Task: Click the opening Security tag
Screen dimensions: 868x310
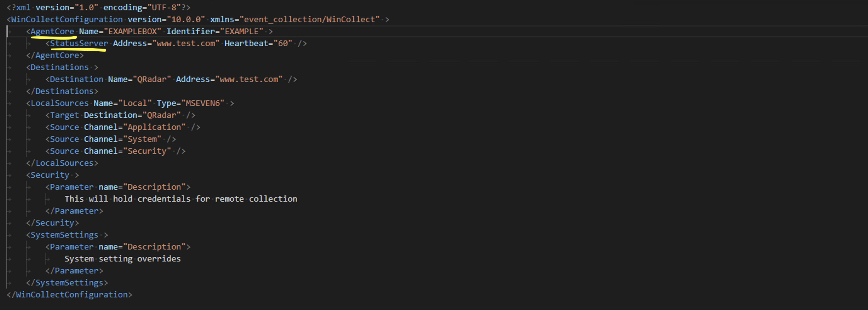Action: click(49, 175)
